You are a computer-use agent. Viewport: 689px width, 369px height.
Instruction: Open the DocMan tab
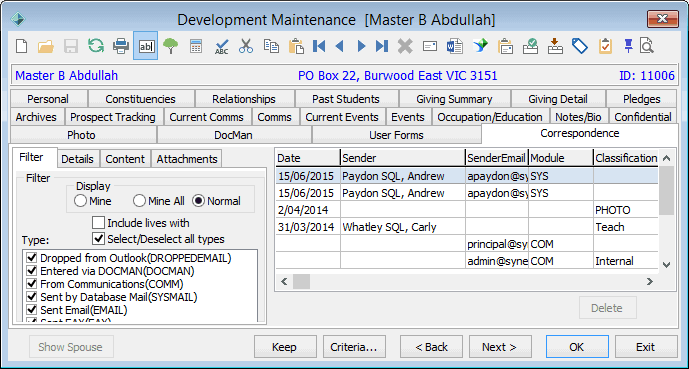[x=234, y=135]
